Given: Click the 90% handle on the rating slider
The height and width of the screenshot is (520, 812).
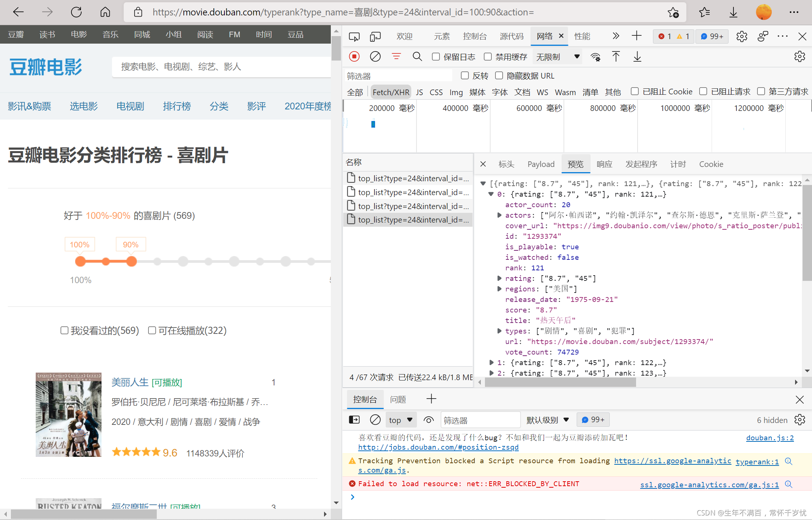Looking at the screenshot, I should point(131,261).
